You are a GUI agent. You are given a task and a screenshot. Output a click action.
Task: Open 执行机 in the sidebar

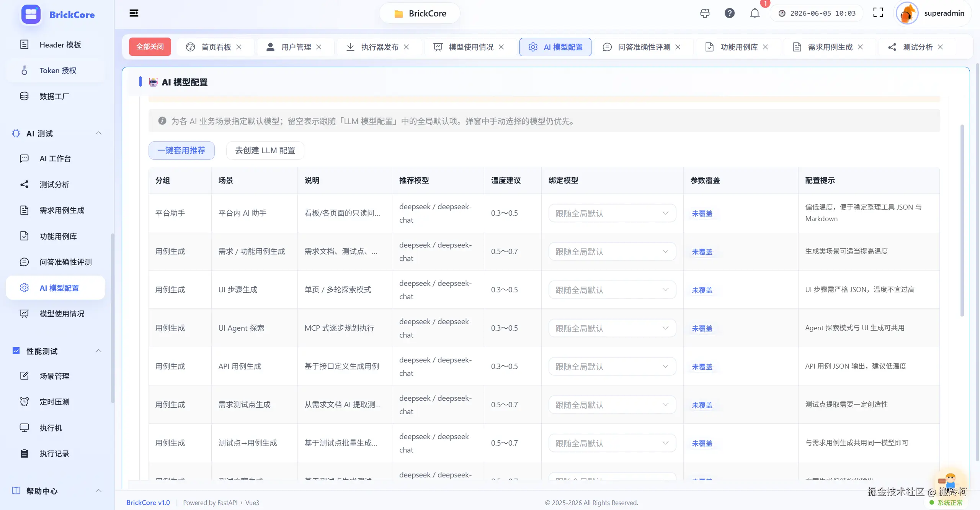(x=56, y=428)
